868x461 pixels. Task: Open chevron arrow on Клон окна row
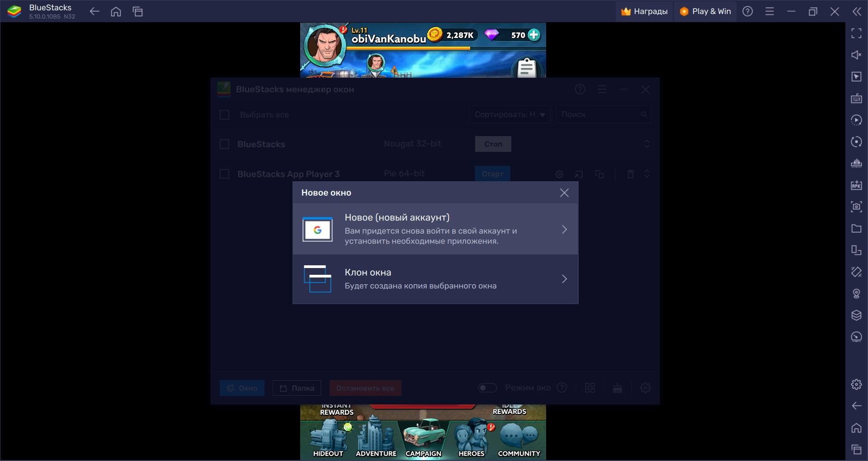click(564, 279)
